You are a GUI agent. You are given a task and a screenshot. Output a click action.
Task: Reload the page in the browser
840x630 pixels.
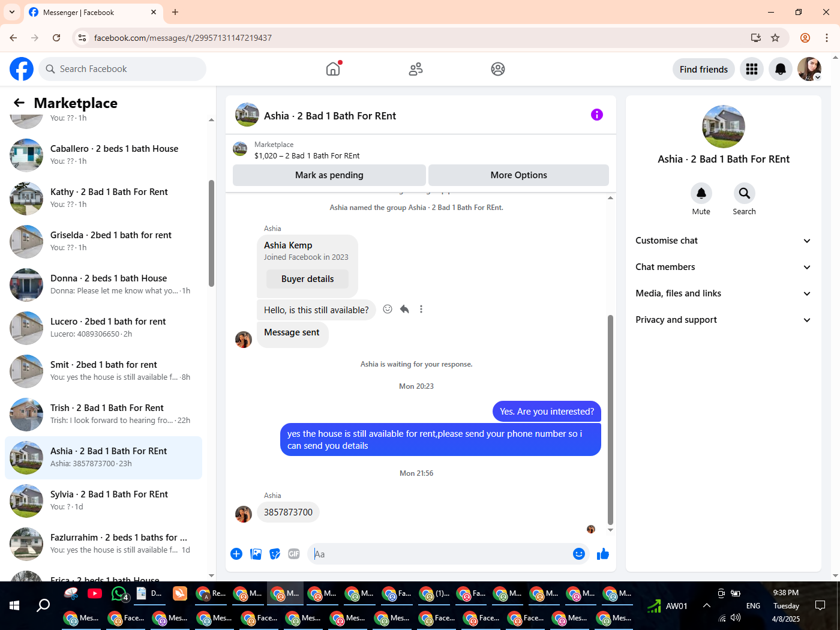56,38
